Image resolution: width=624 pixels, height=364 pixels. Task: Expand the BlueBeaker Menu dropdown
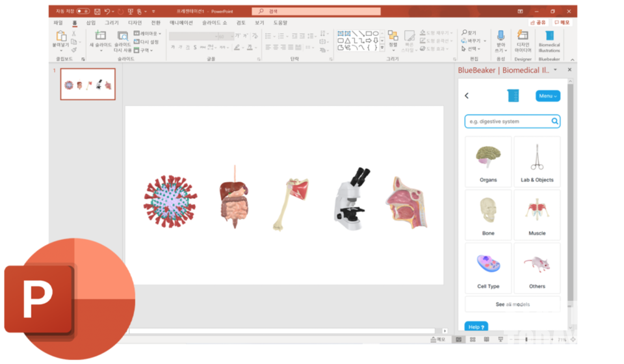coord(547,96)
